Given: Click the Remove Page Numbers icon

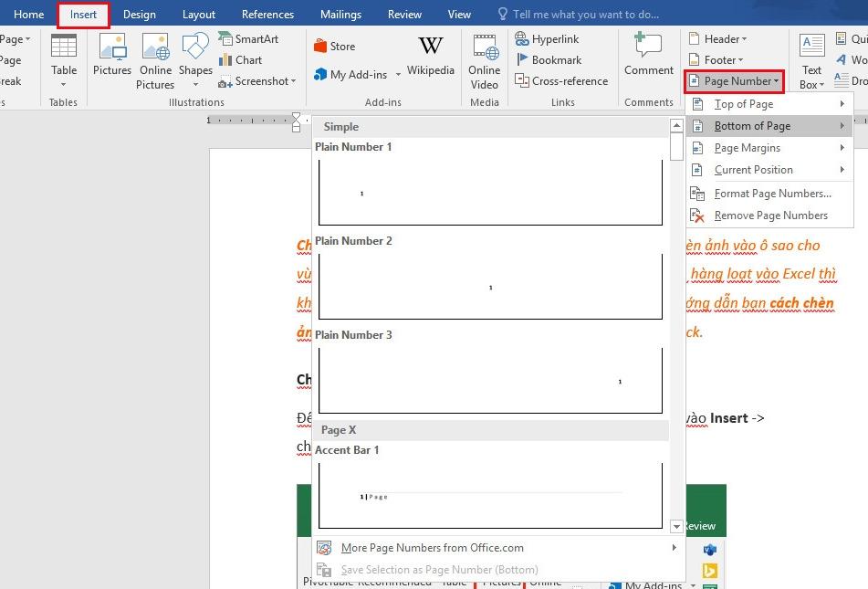Looking at the screenshot, I should tap(697, 216).
